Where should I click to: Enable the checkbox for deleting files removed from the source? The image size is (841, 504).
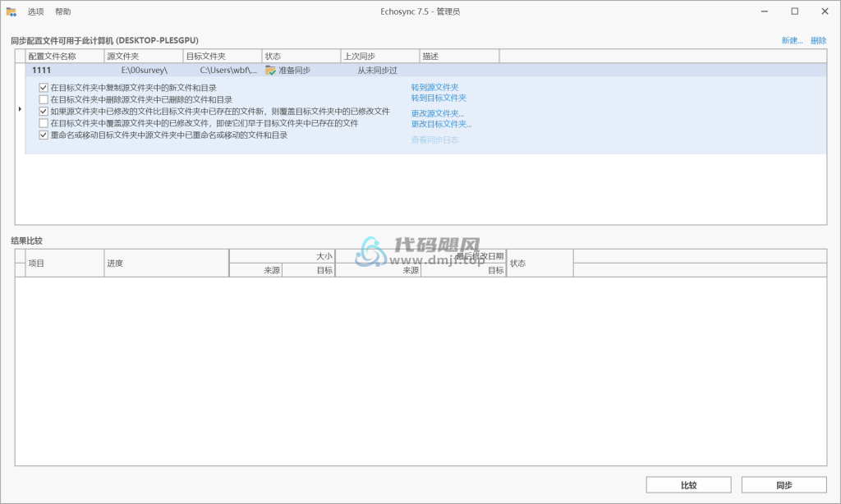(44, 99)
